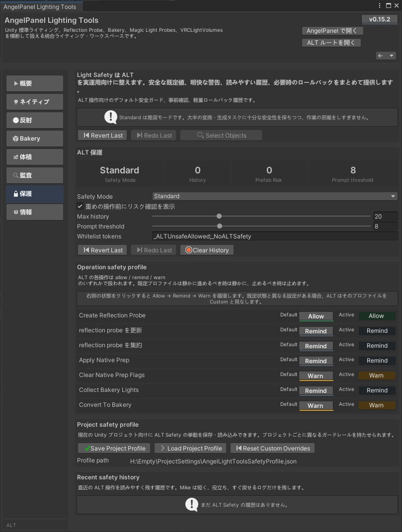Click the Clear History button
The height and width of the screenshot is (532, 402).
point(207,250)
